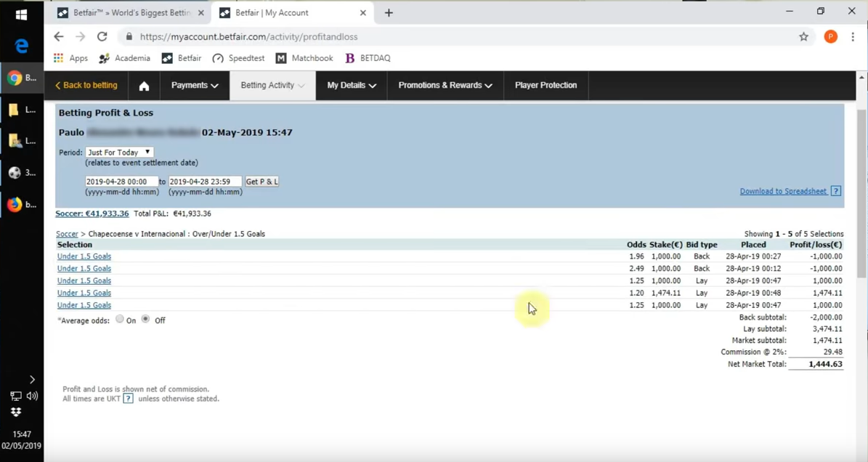The image size is (868, 462).
Task: Expand the My Details menu
Action: 352,85
